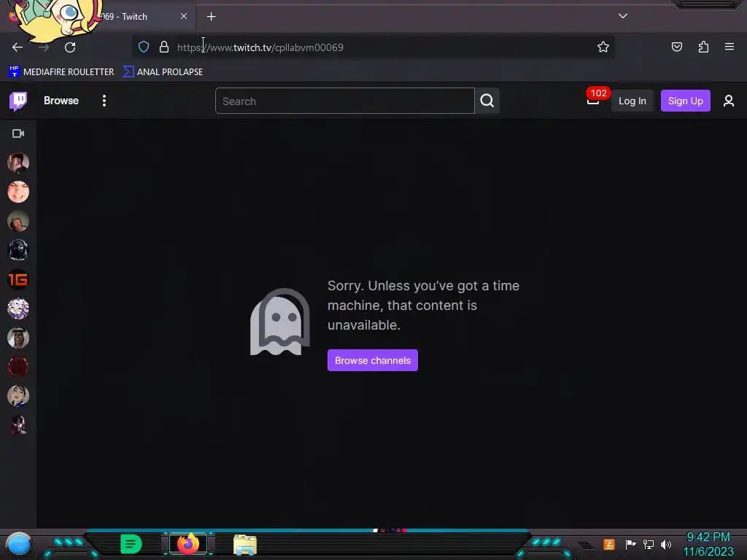Select Firefox in the taskbar
Screen dimensions: 747x560
[188, 544]
